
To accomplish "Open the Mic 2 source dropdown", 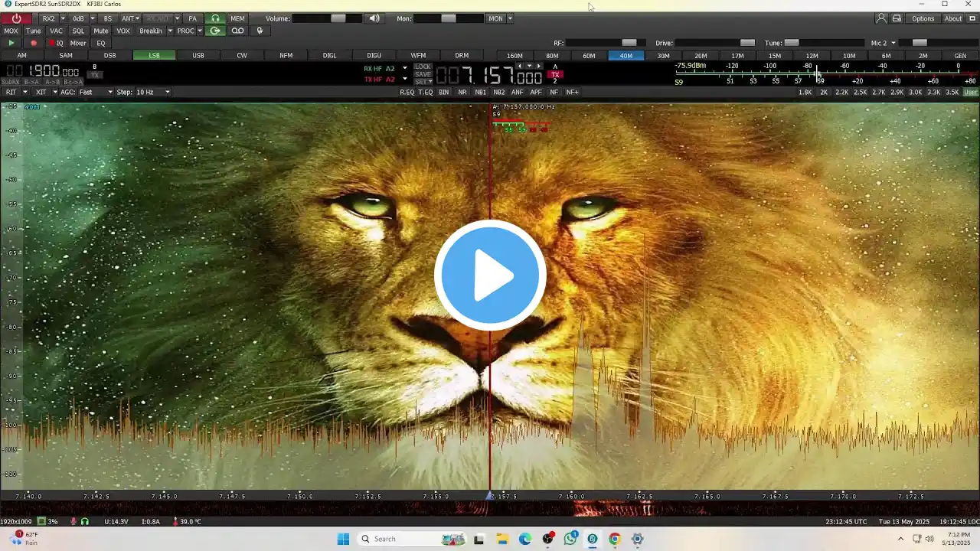I will 883,43.
